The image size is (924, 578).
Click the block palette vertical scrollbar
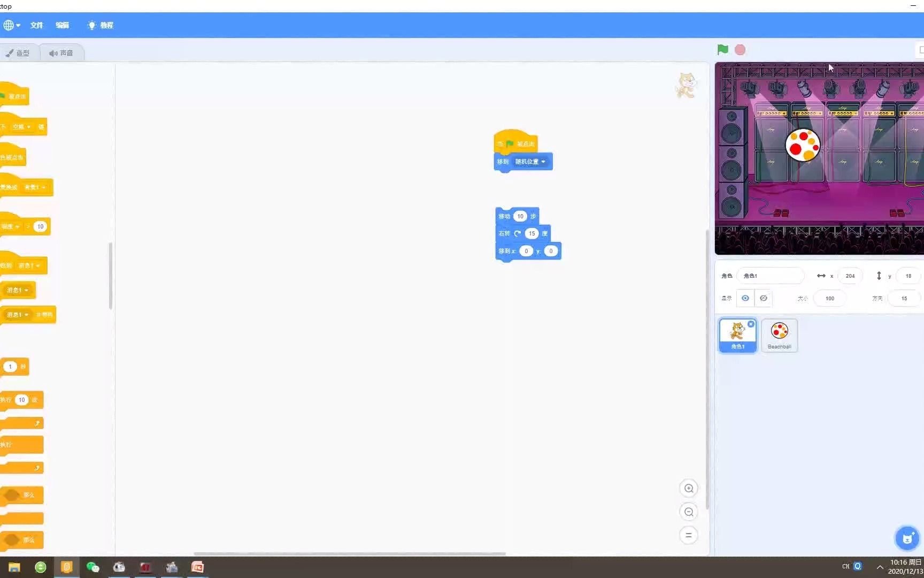[x=111, y=276]
